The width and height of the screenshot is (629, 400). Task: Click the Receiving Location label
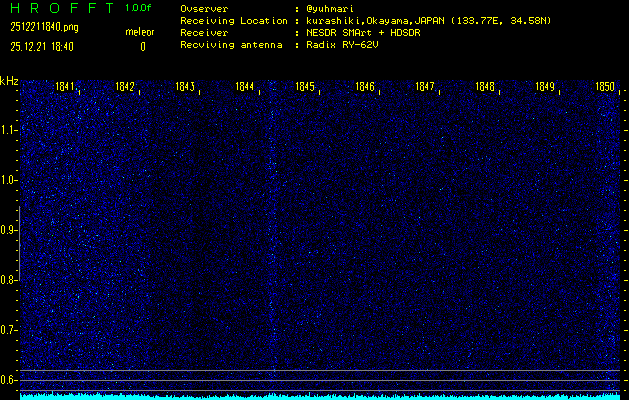pyautogui.click(x=234, y=21)
